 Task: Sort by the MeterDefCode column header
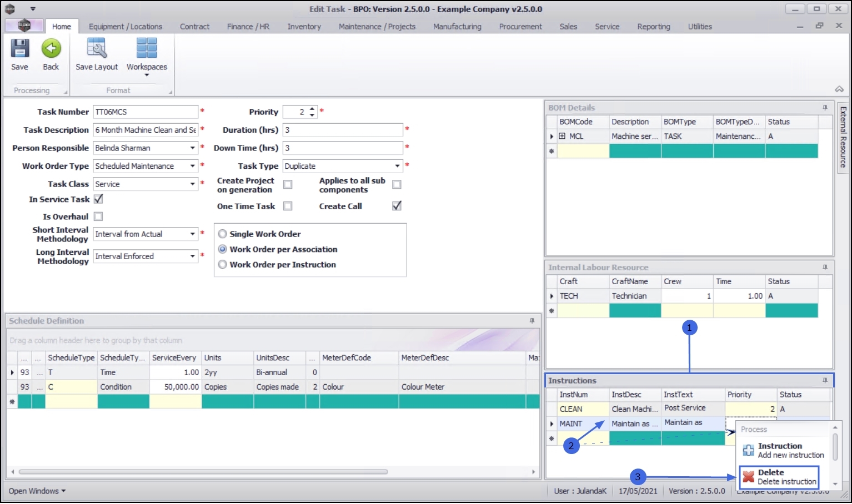click(x=359, y=358)
